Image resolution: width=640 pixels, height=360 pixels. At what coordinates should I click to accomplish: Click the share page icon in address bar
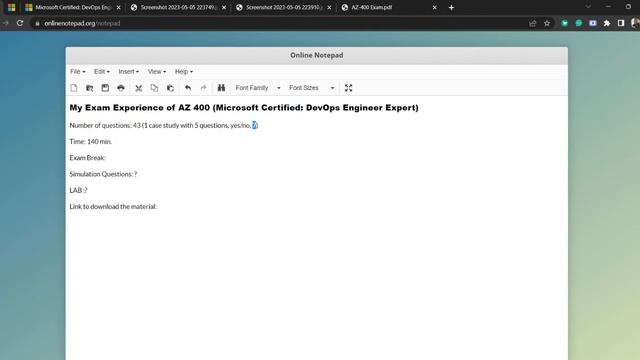point(533,23)
